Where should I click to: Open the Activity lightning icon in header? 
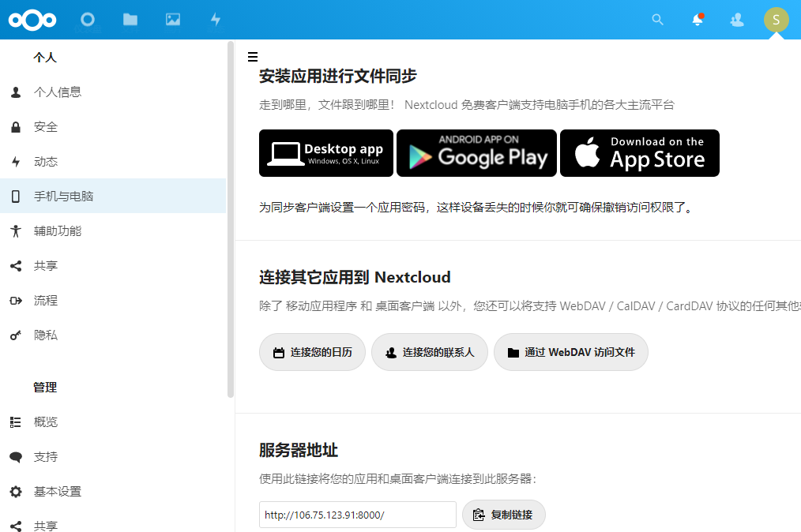coord(216,20)
